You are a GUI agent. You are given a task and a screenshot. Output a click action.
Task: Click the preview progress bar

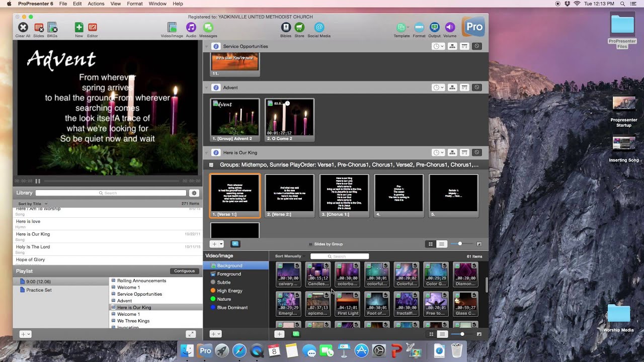(x=112, y=181)
